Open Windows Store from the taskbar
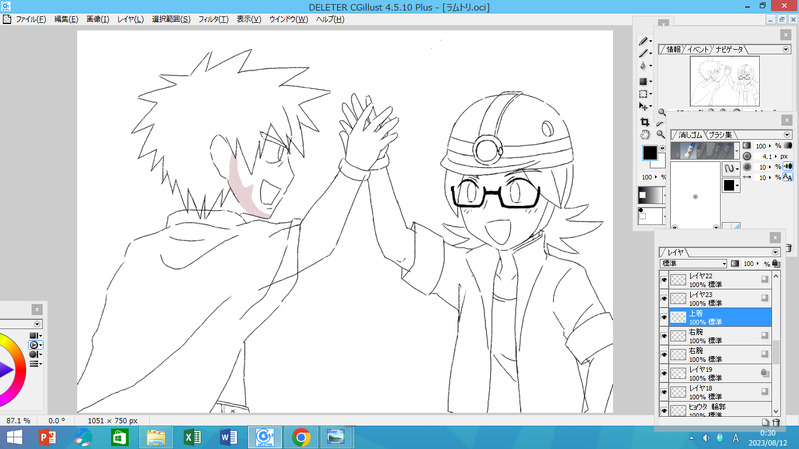The width and height of the screenshot is (799, 449). 120,437
